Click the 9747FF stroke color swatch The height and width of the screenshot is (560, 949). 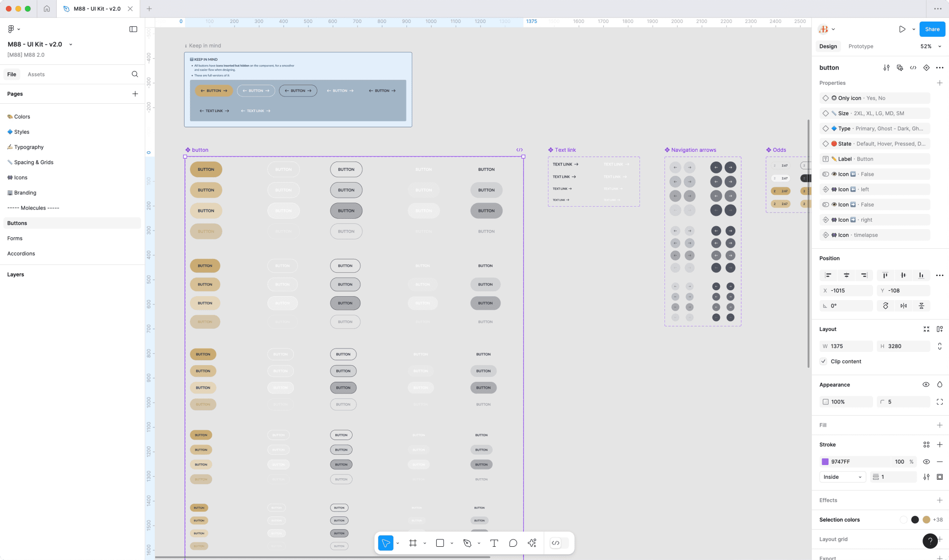[x=825, y=462]
